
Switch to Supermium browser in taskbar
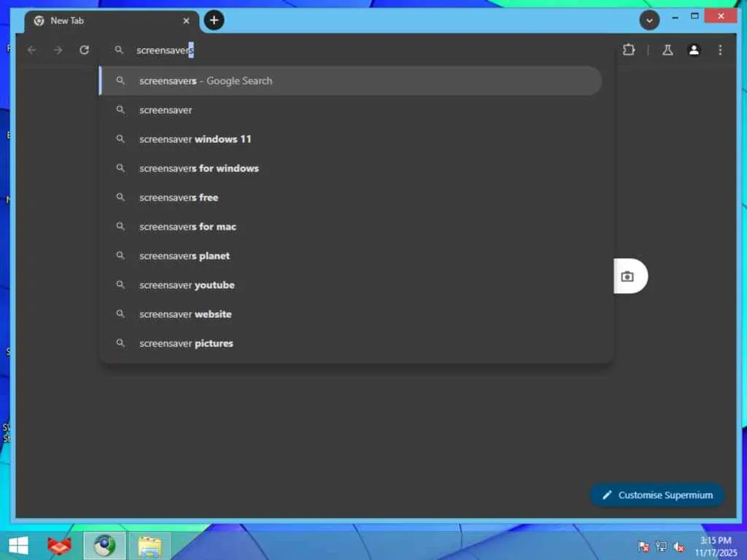(104, 545)
